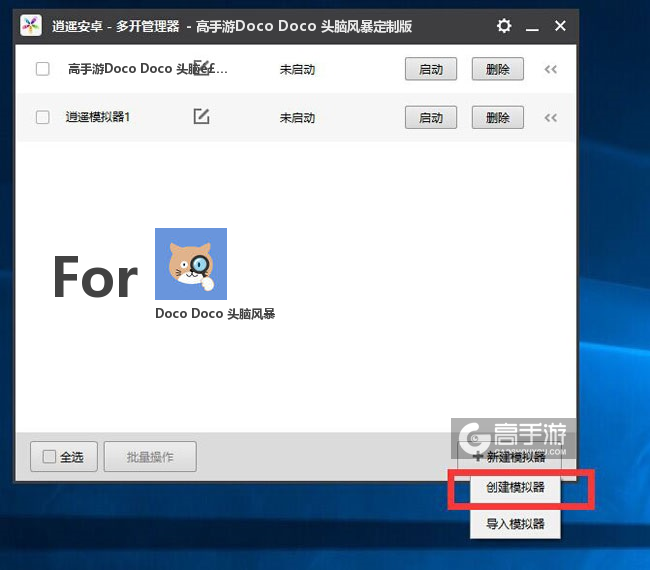Viewport: 650px width, 570px height.
Task: Click the Doco Doco cat app thumbnail
Action: [191, 264]
